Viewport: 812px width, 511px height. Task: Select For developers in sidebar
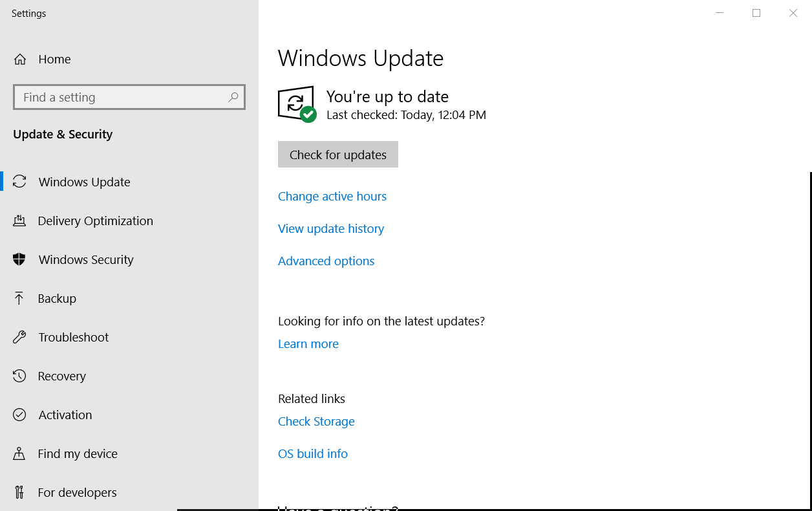129,492
